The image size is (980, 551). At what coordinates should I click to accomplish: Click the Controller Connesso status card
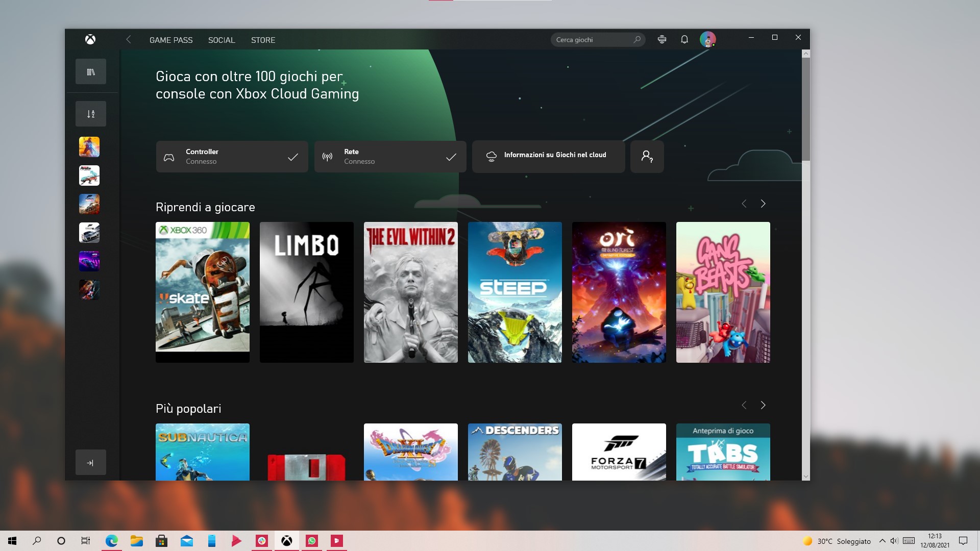[x=232, y=157]
